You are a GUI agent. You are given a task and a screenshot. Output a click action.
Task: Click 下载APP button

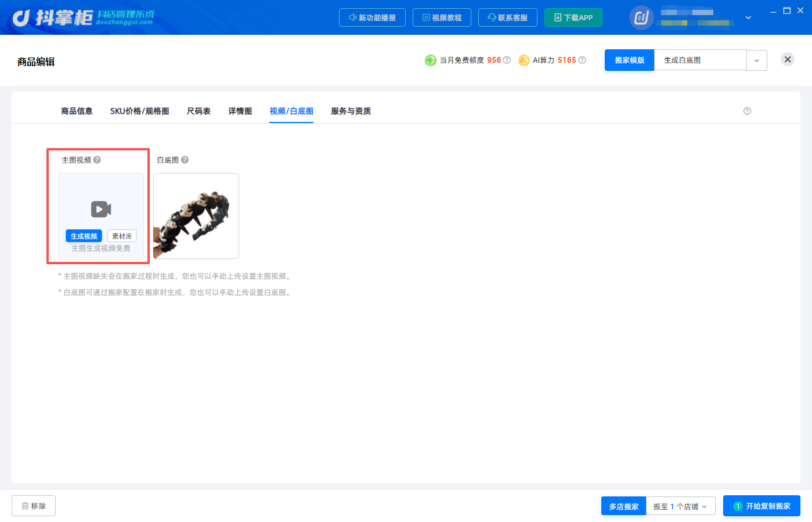[x=573, y=17]
